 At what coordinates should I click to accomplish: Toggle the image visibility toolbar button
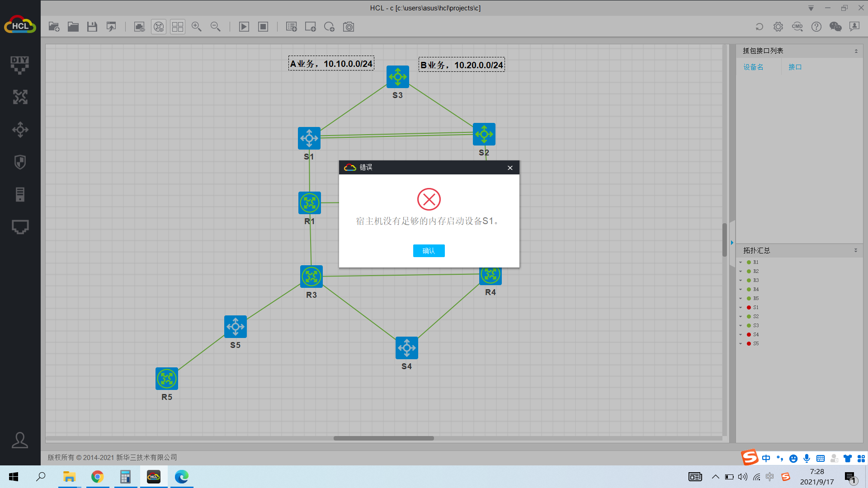(139, 27)
